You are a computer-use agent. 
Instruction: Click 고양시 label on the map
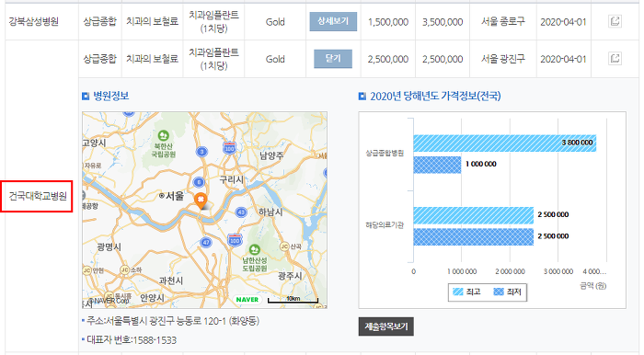pos(95,143)
